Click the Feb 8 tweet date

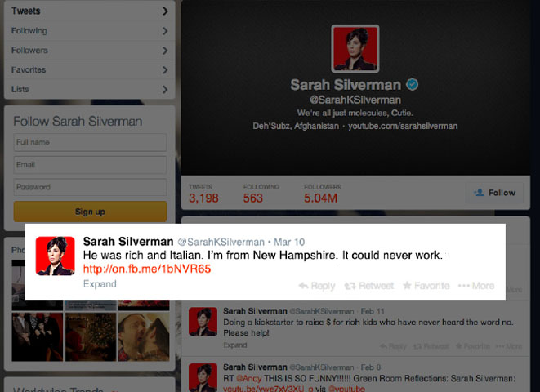(371, 367)
